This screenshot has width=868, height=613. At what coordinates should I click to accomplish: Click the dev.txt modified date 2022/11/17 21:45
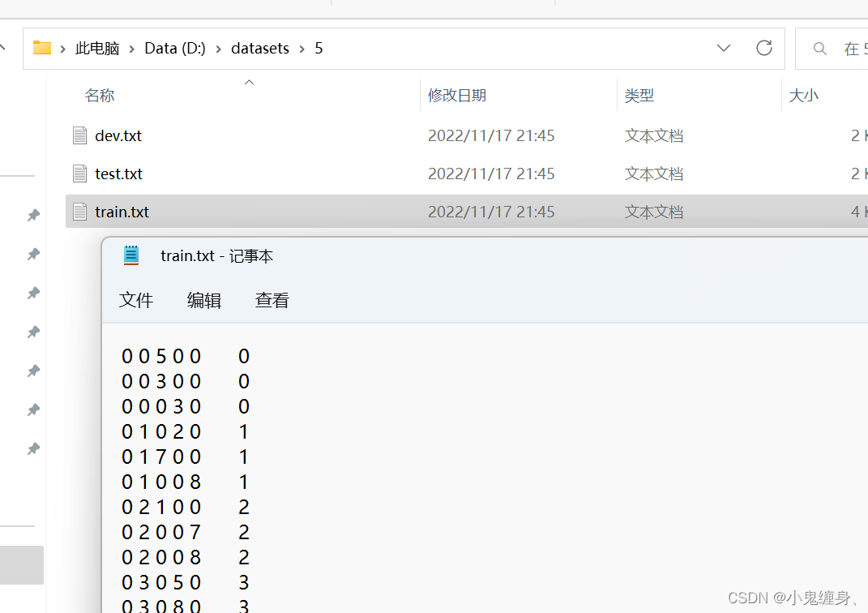coord(491,135)
